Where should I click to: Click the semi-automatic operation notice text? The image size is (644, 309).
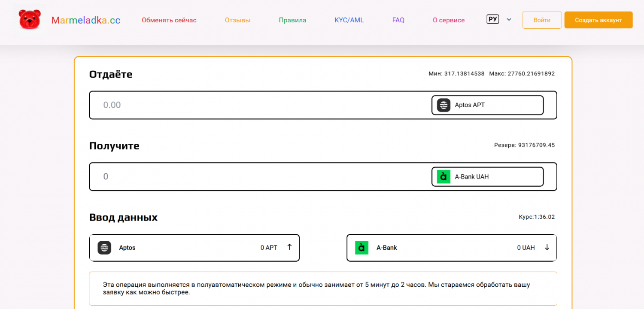[316, 288]
